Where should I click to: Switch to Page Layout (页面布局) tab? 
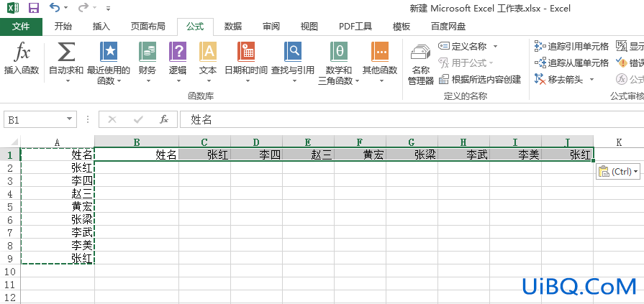pos(148,27)
